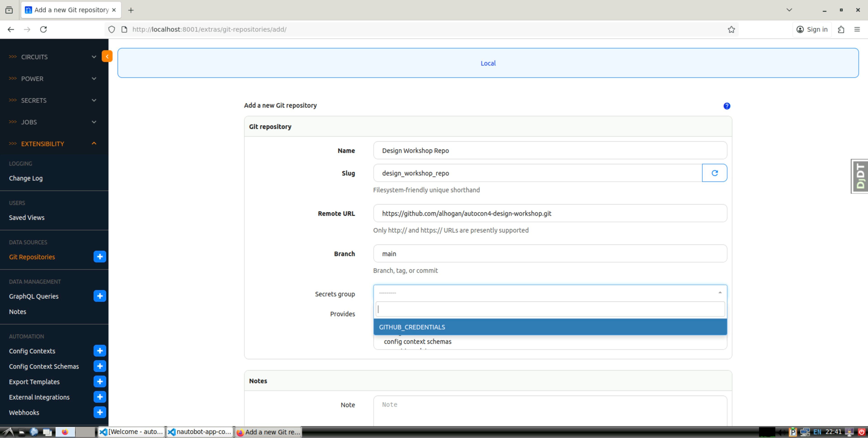Click plus icon next to GraphQL Queries
Screen dimensions: 868x438
[99, 296]
